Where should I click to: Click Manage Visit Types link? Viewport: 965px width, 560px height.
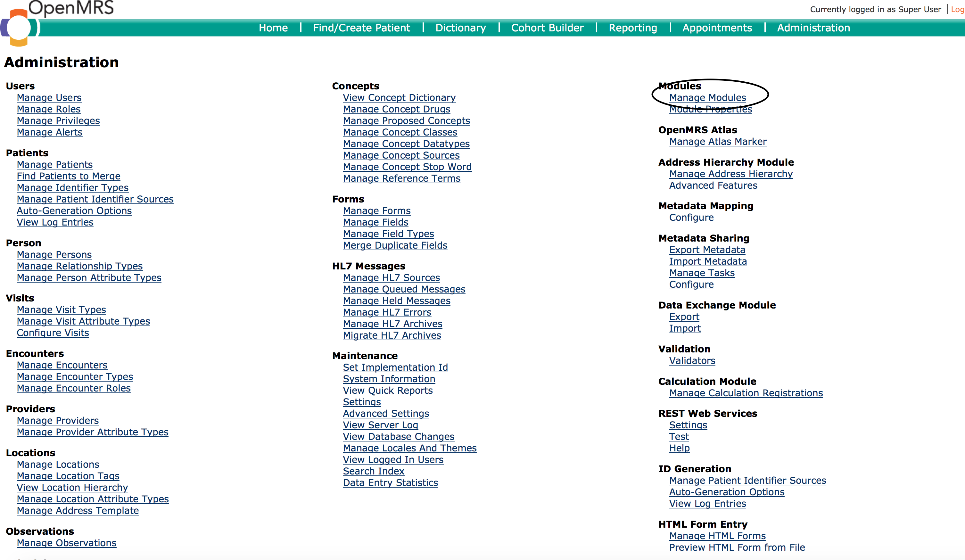click(x=61, y=310)
